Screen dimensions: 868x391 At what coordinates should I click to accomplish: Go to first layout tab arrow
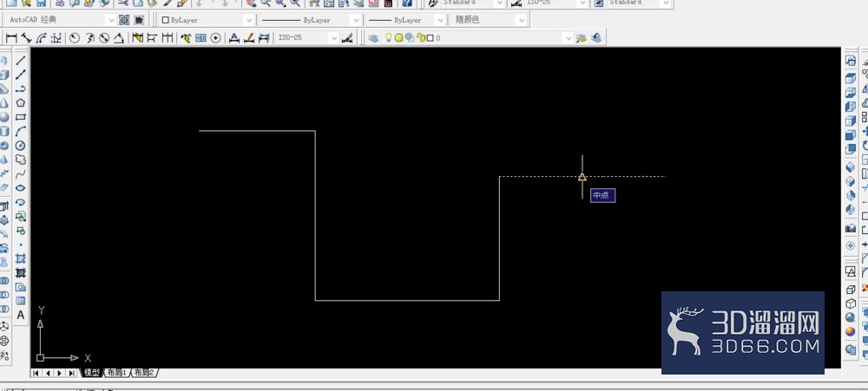tap(36, 374)
